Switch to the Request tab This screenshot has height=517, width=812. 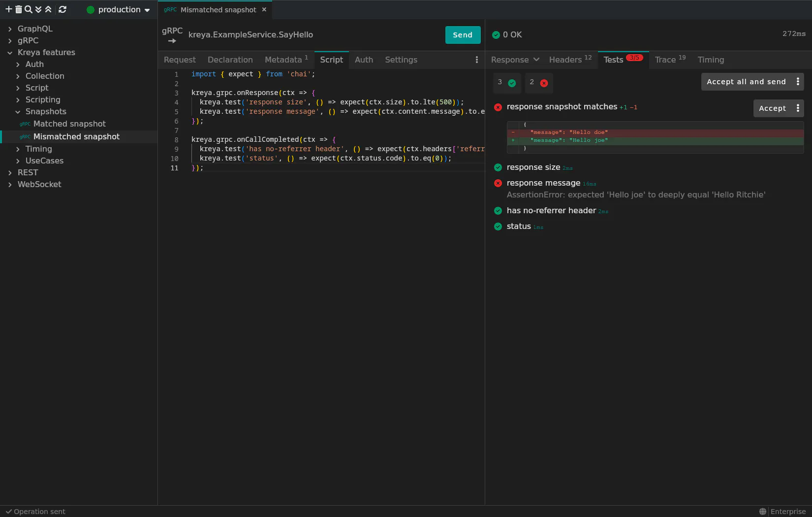pos(180,60)
